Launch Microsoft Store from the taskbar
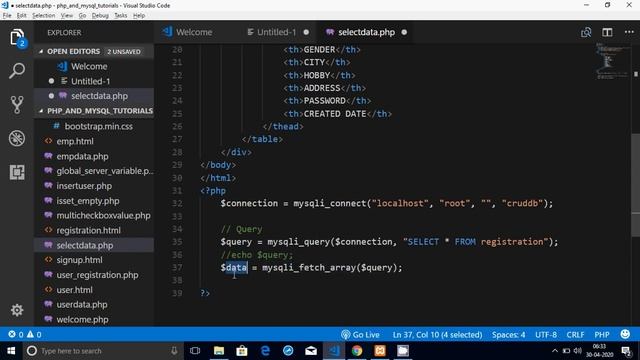 (x=242, y=351)
